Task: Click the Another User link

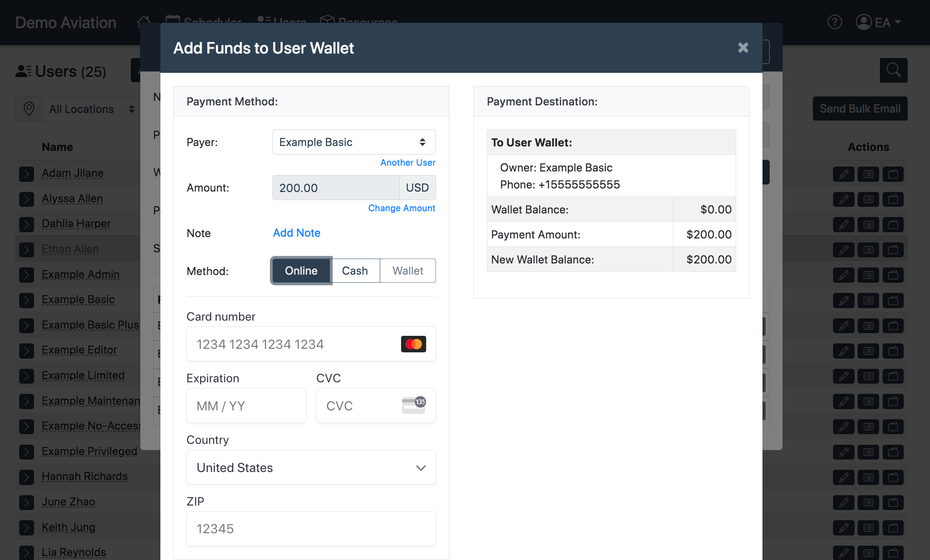Action: click(407, 163)
